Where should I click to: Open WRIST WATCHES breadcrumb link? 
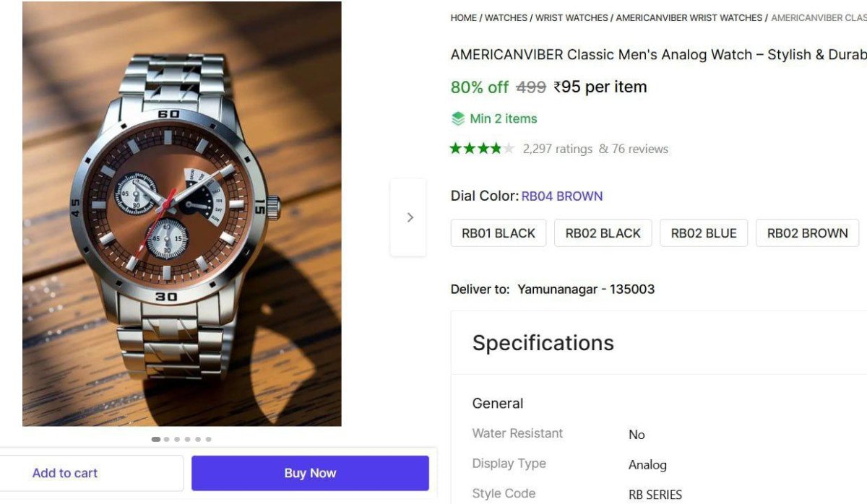(x=571, y=18)
